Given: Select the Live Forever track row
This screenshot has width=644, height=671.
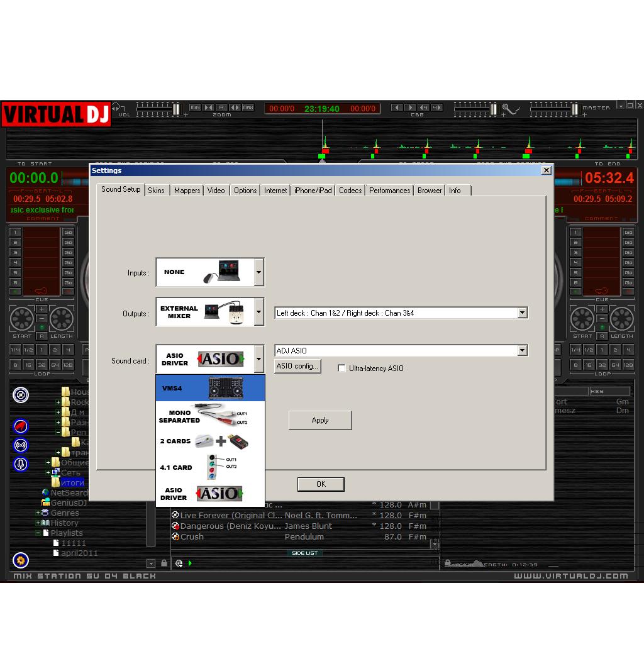Looking at the screenshot, I should [x=299, y=515].
